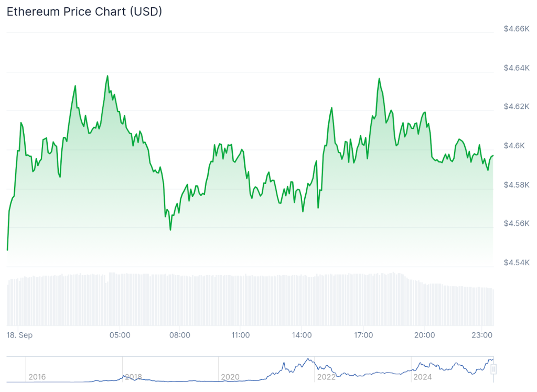Click the 2022 label in the navigator
The image size is (537, 392).
[326, 377]
